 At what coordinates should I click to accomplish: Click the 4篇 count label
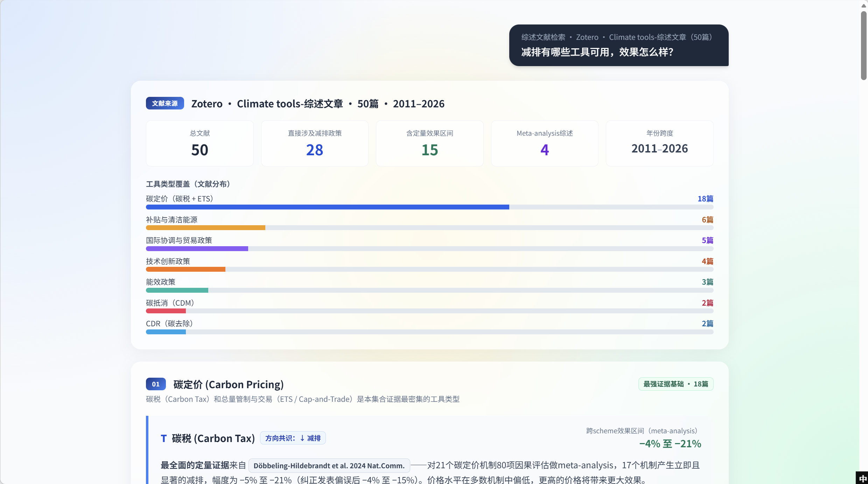[x=707, y=261]
